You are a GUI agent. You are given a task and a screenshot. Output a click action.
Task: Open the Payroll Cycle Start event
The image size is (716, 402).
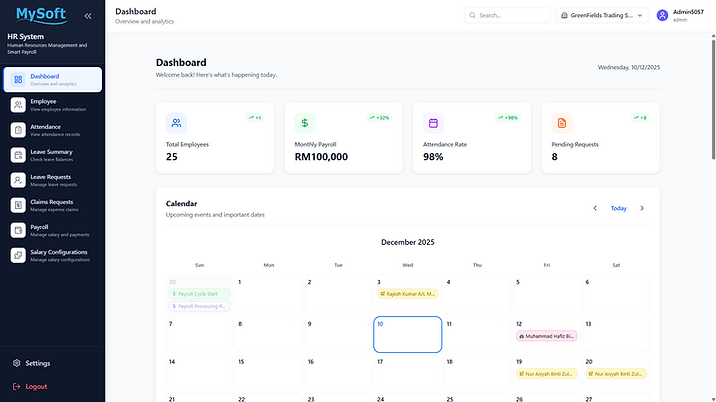click(200, 294)
